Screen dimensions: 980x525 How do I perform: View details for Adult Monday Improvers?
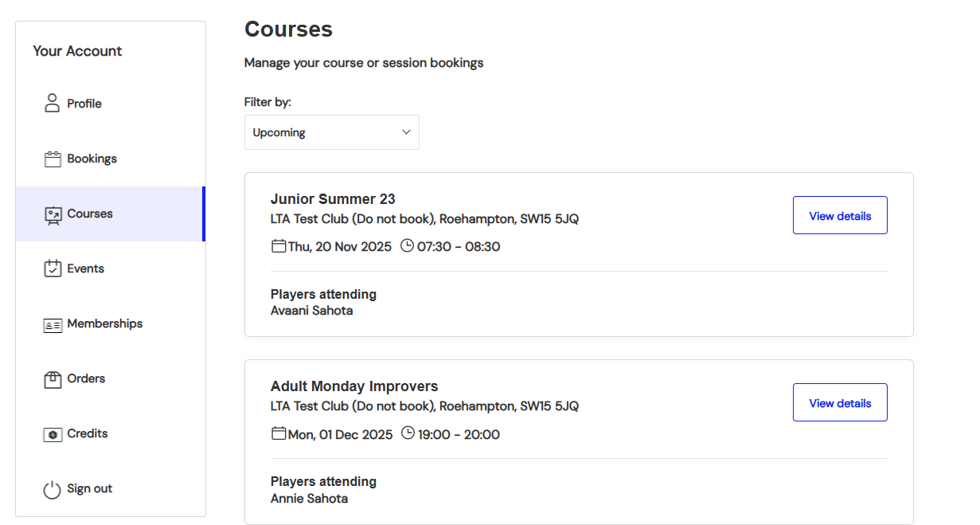pyautogui.click(x=840, y=402)
